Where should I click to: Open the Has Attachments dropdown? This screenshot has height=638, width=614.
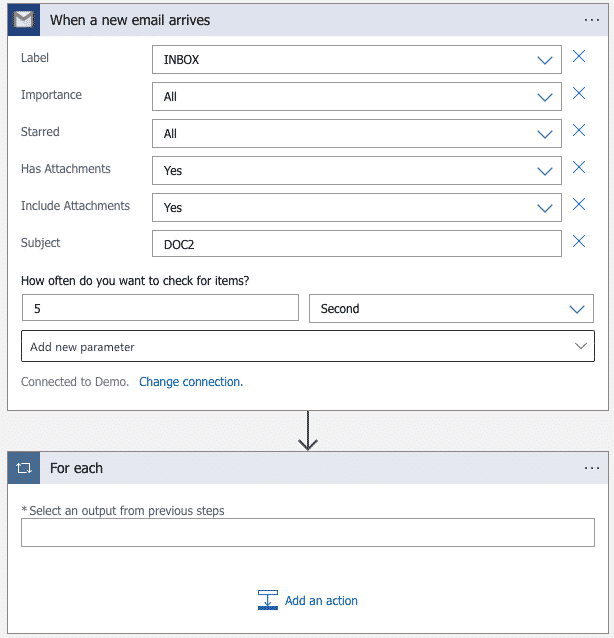[x=357, y=171]
